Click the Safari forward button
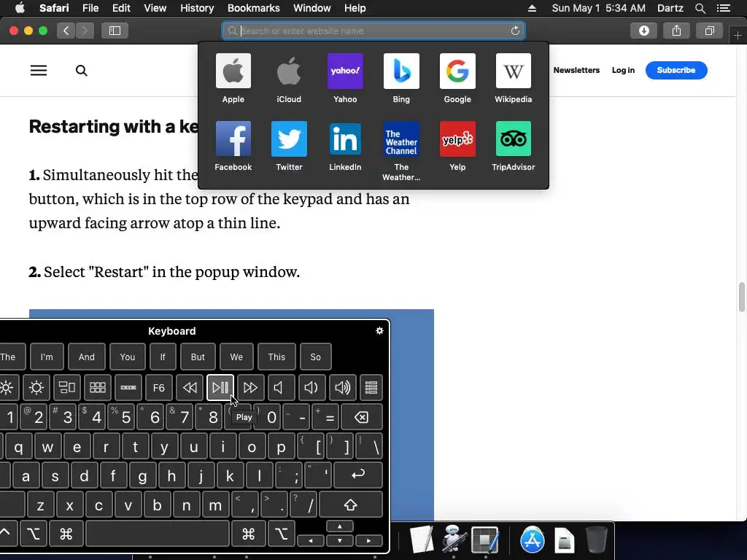This screenshot has width=747, height=560. click(85, 31)
